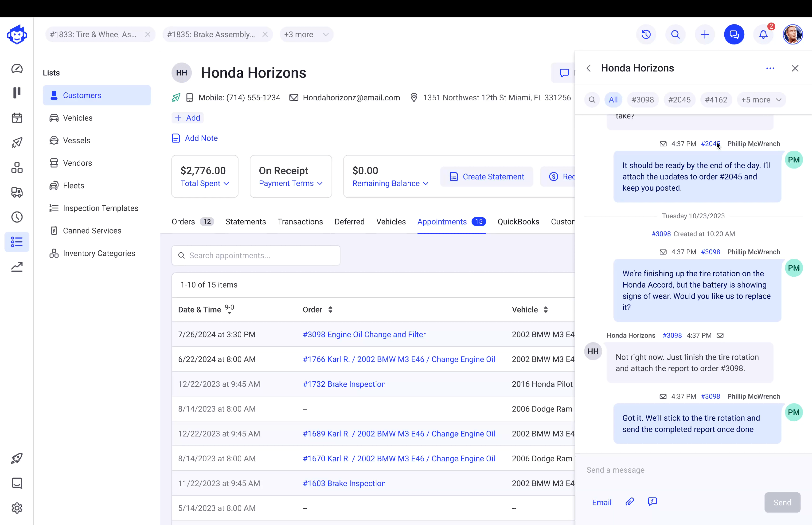
Task: Switch to the QuickBooks tab
Action: click(x=518, y=222)
